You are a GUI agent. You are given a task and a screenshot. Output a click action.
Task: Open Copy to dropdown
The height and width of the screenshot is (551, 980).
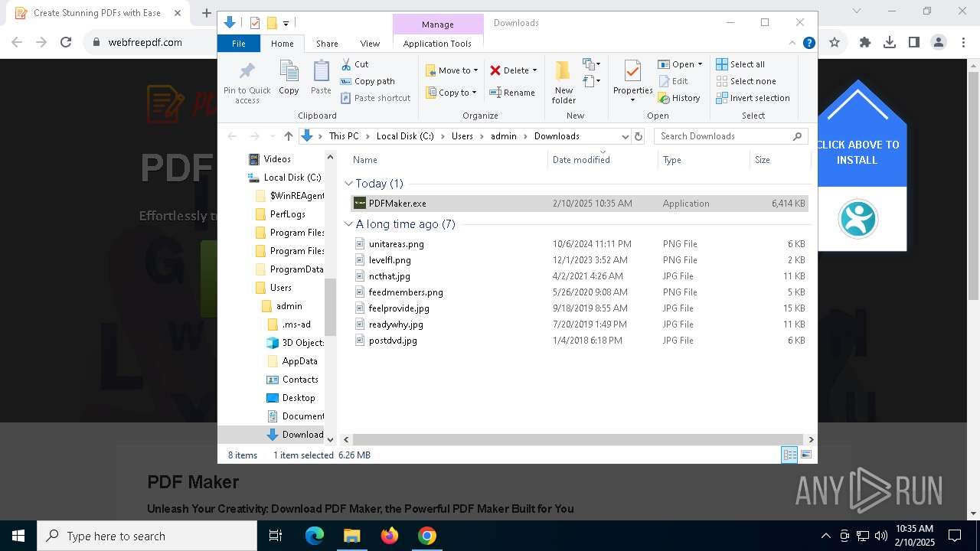coord(452,93)
